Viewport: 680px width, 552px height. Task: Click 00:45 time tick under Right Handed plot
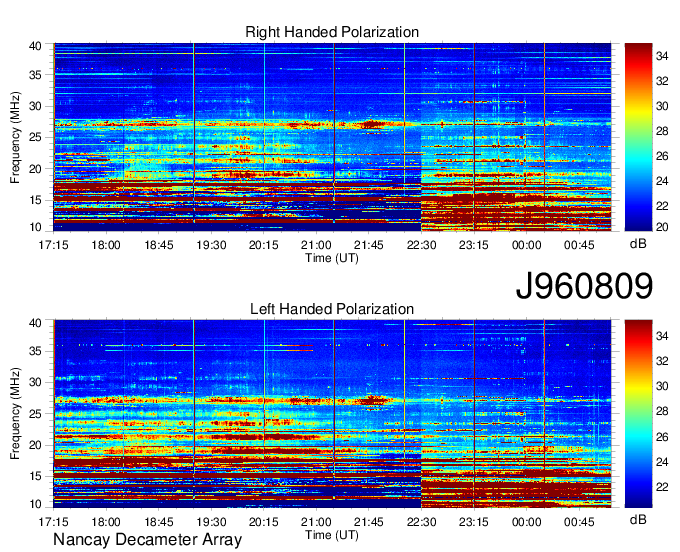579,245
